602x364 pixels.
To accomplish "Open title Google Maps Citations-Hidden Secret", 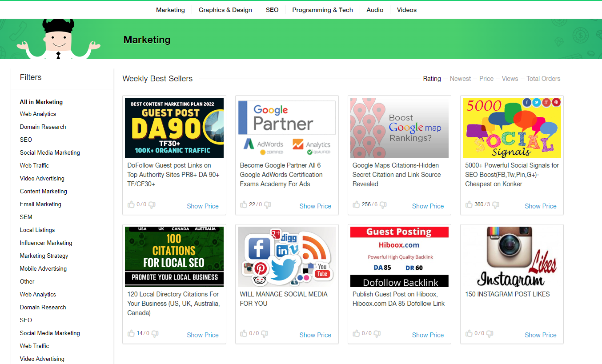I will click(397, 175).
